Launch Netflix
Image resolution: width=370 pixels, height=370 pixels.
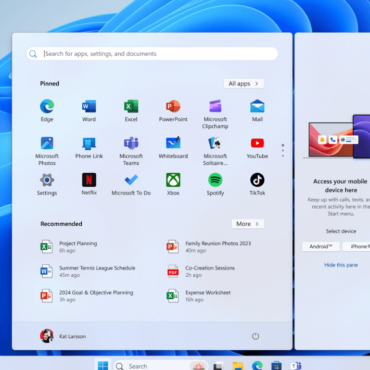[x=89, y=184]
